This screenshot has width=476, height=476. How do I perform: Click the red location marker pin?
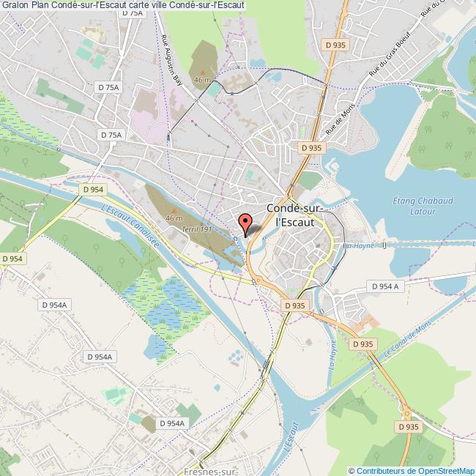pyautogui.click(x=245, y=225)
